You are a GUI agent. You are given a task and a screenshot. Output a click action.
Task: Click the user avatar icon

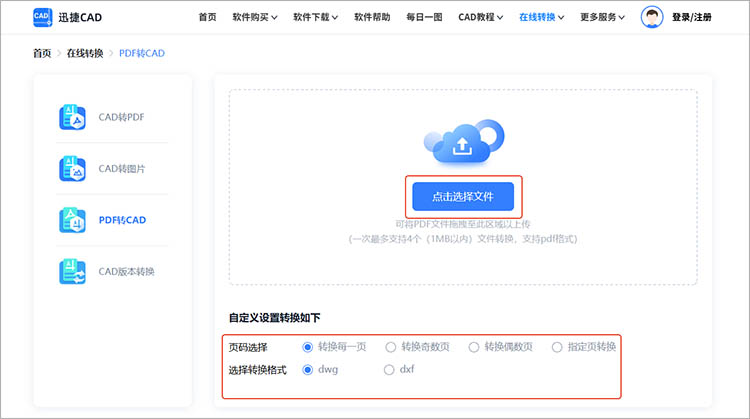click(x=652, y=17)
